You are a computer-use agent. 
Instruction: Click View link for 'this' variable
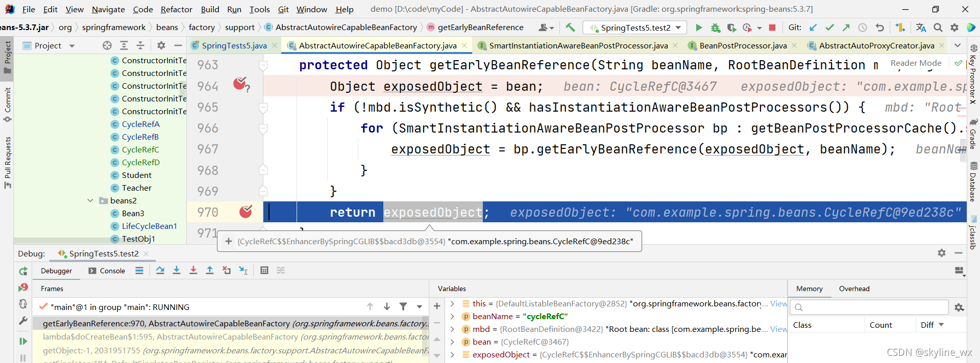tap(778, 303)
